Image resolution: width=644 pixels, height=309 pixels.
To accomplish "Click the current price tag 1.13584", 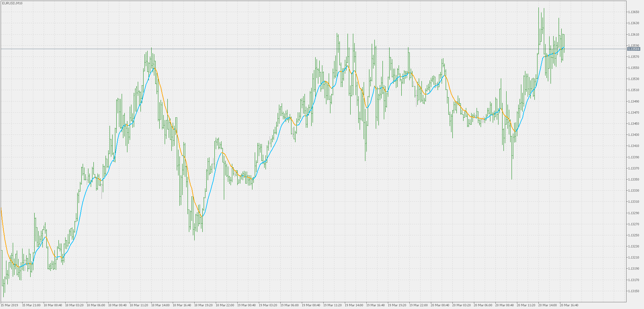I will 634,49.
